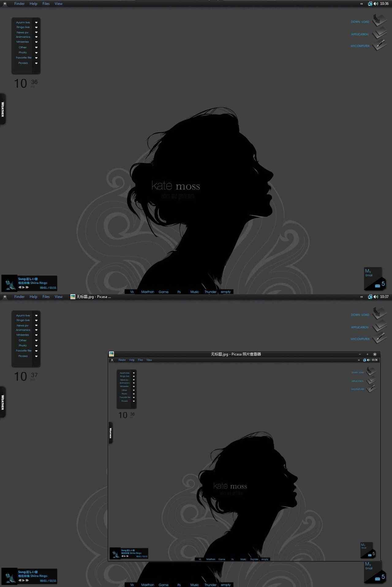The width and height of the screenshot is (392, 587).
Task: Launch Vs from the upper desktop's bottom dock
Action: (x=132, y=292)
